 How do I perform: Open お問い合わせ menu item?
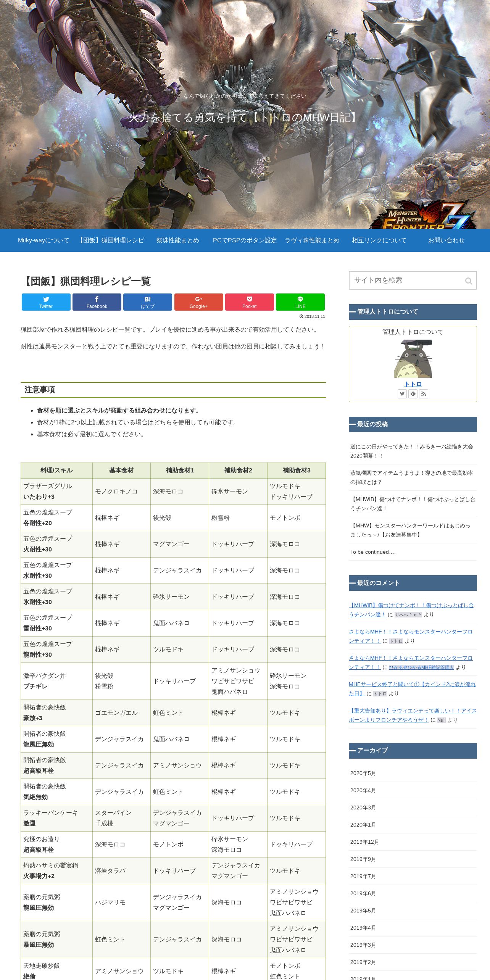(x=446, y=240)
